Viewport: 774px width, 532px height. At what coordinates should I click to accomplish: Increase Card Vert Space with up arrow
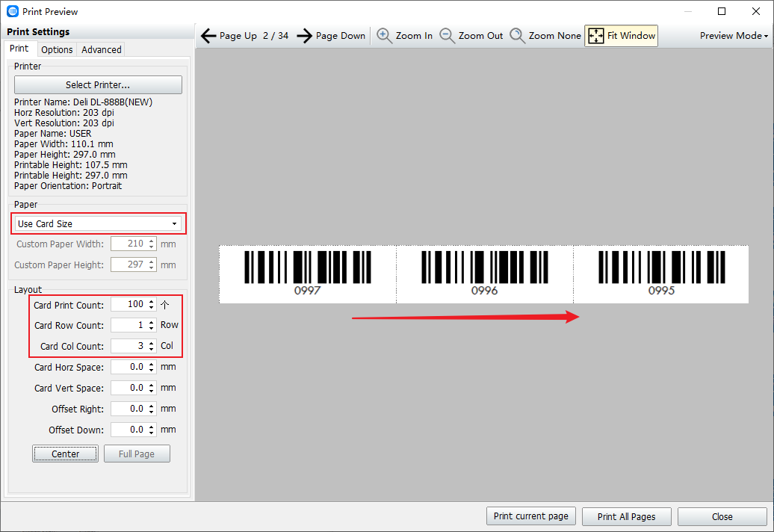tap(152, 385)
